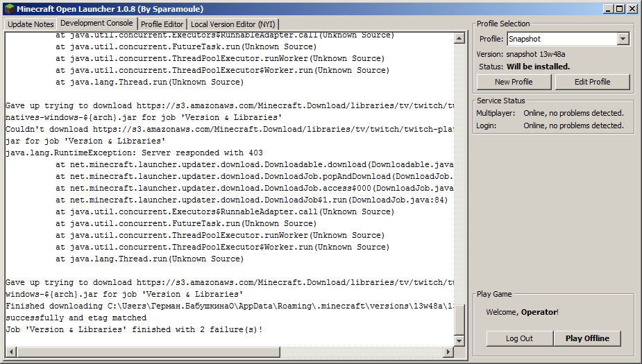Viewport: 642px width, 364px height.
Task: Click Login 'Online, no problems detected.' text
Action: 573,125
